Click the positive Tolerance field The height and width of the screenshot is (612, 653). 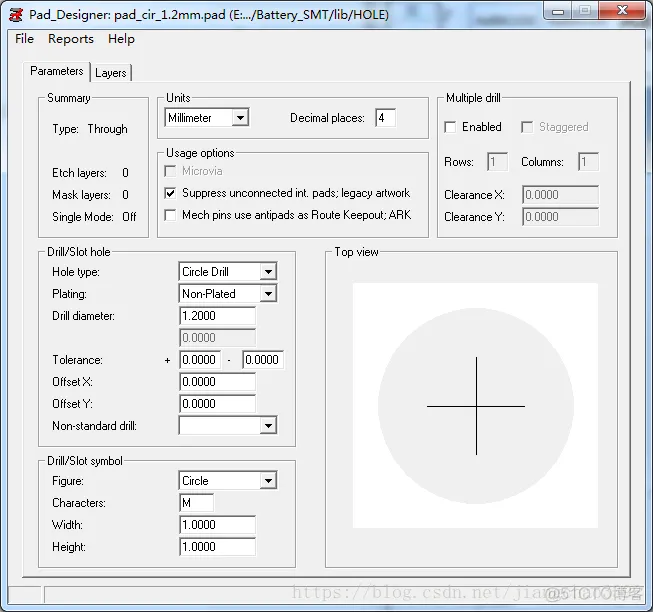pos(200,360)
